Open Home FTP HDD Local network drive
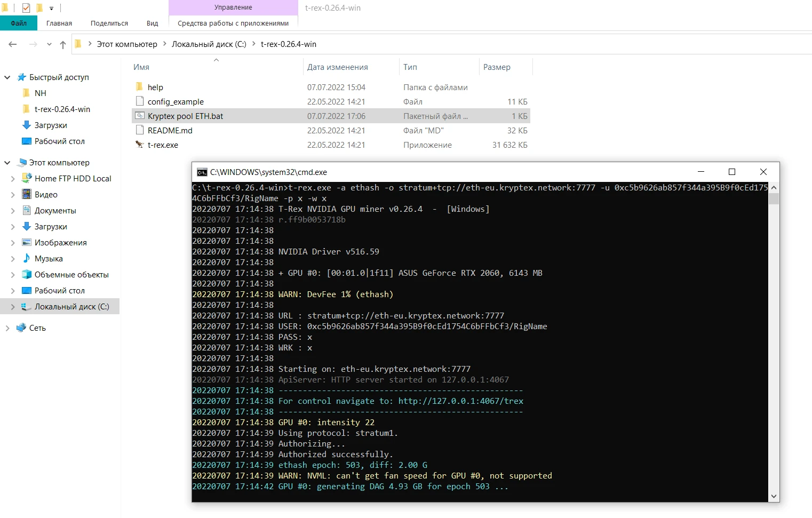812x518 pixels. coord(73,179)
